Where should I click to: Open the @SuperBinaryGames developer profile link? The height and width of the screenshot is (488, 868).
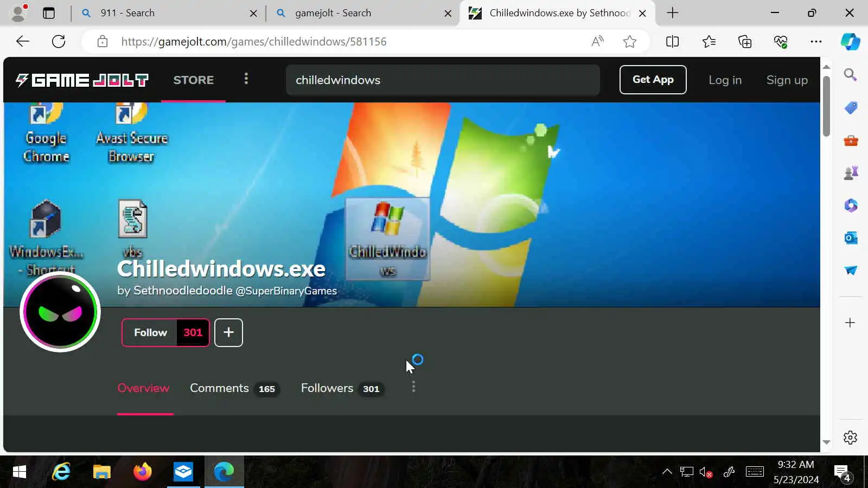pos(286,291)
